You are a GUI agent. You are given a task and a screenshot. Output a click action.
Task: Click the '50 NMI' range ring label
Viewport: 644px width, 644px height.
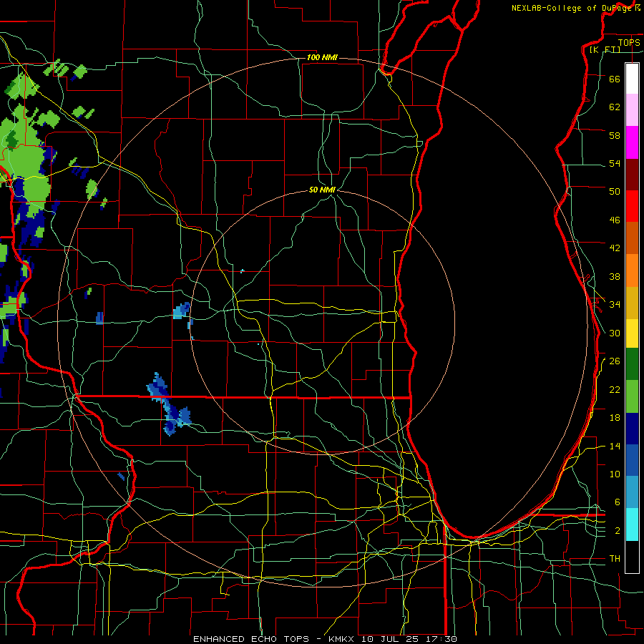(x=322, y=190)
